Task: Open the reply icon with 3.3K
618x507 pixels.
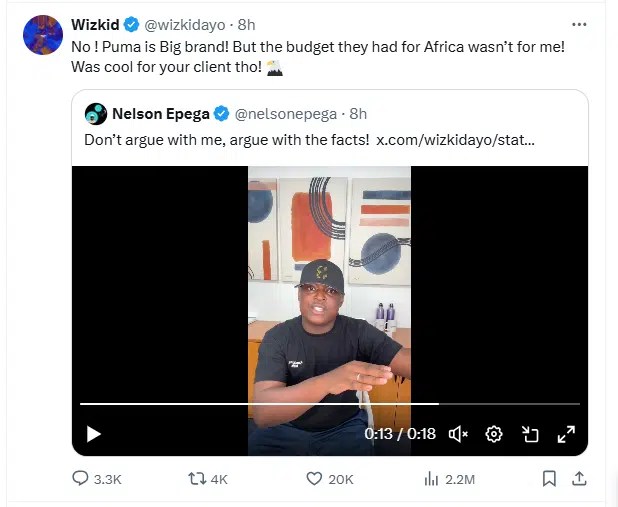Action: coord(81,479)
